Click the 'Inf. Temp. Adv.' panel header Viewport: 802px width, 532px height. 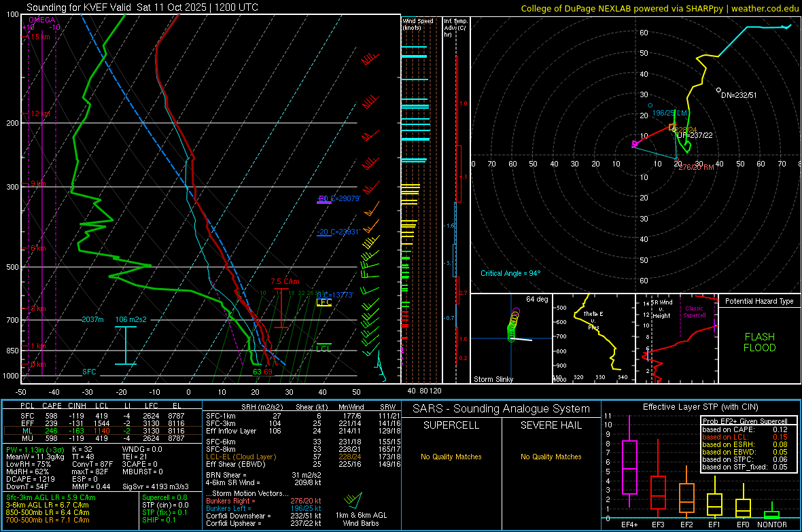(456, 27)
